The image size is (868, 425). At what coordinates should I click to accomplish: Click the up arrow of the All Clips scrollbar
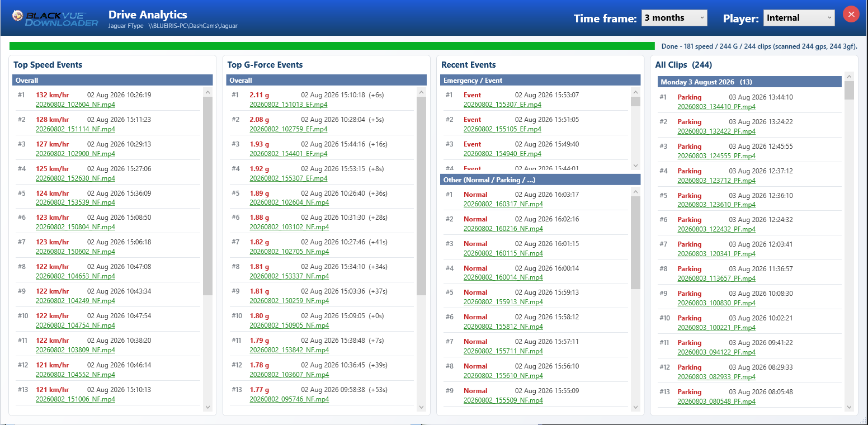[849, 77]
